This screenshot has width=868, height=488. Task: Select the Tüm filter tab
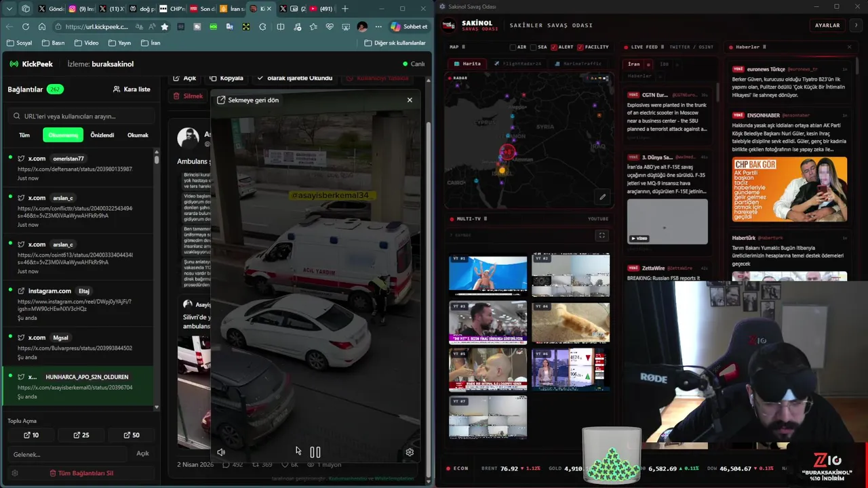[24, 135]
